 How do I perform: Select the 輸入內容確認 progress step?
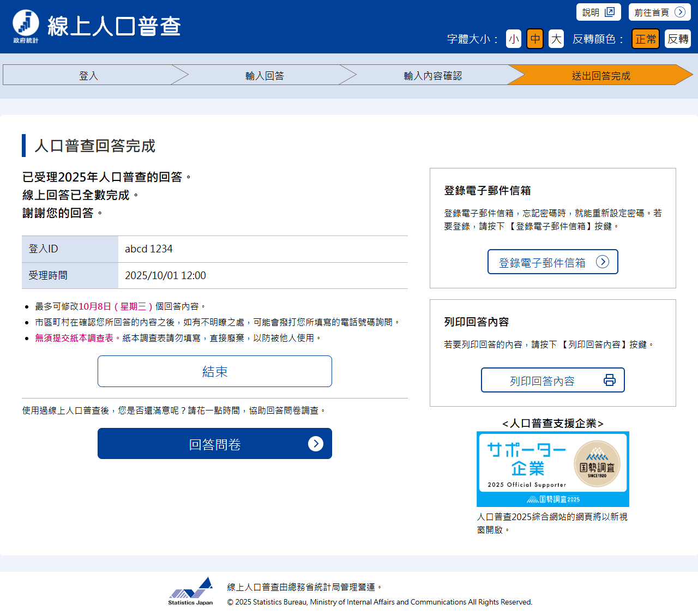(432, 75)
